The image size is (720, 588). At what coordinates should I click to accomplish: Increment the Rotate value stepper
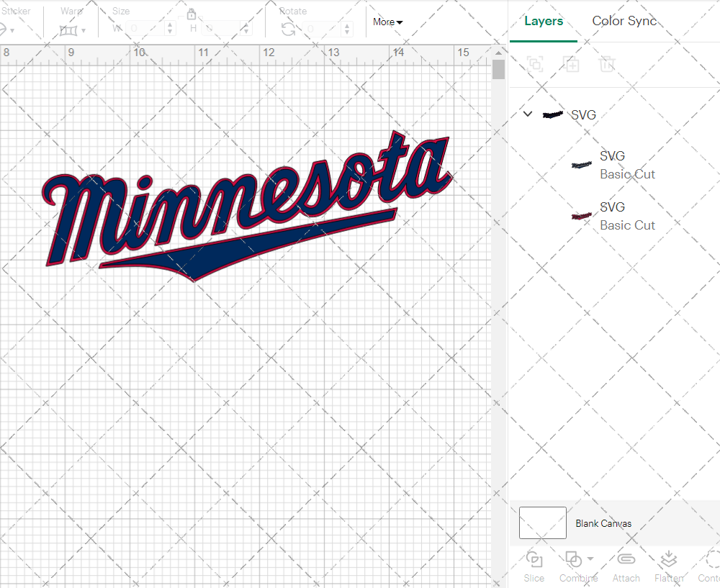tap(347, 25)
